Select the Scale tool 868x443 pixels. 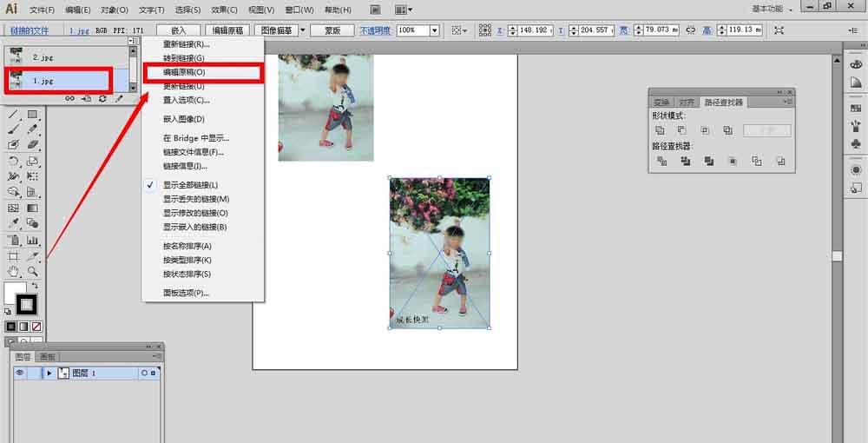pyautogui.click(x=33, y=162)
